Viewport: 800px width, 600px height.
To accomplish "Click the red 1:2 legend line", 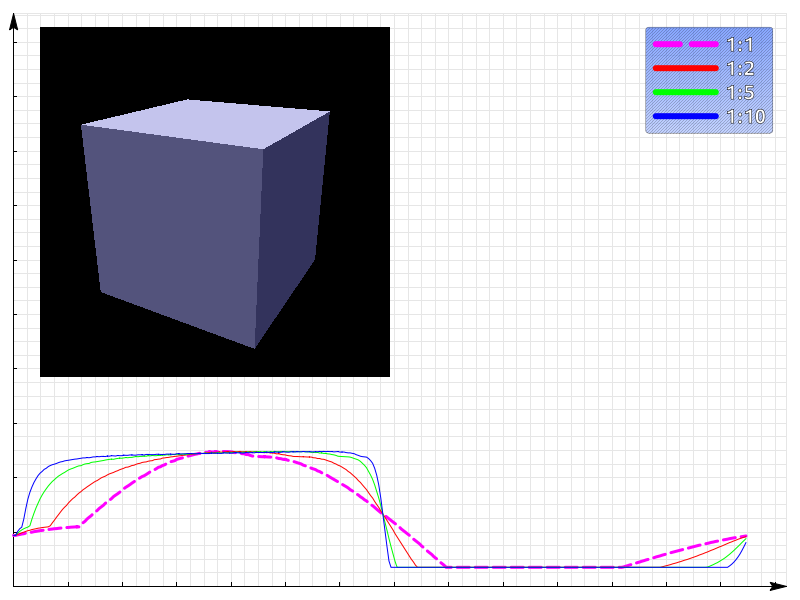I will coord(685,68).
